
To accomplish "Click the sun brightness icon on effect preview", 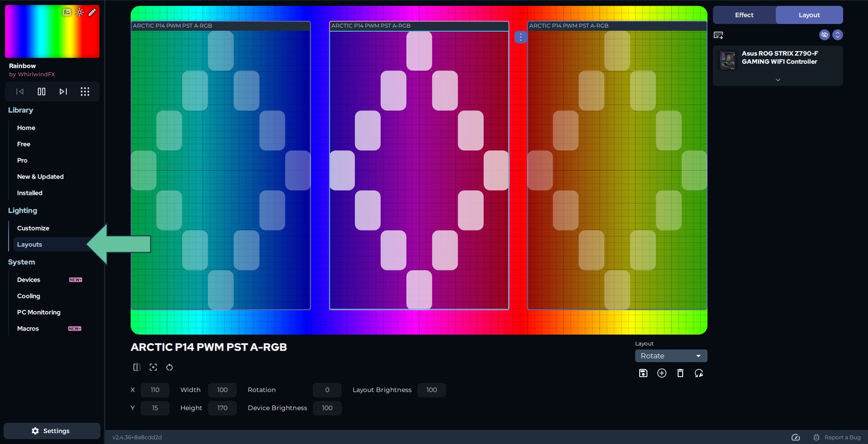I will click(79, 12).
